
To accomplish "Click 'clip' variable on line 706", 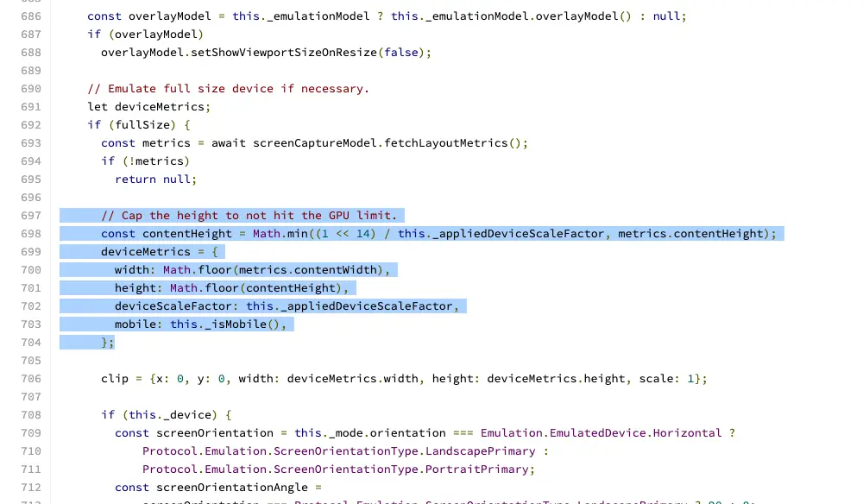I will pos(115,379).
